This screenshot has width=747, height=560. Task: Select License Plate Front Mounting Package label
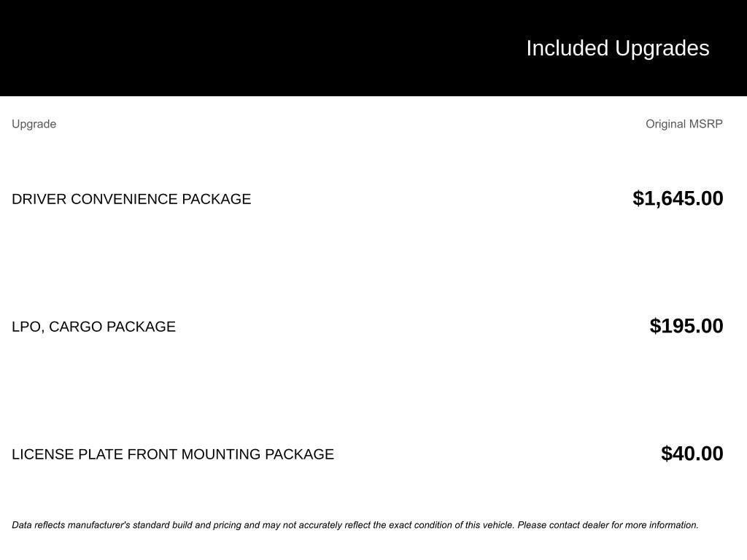(x=173, y=454)
